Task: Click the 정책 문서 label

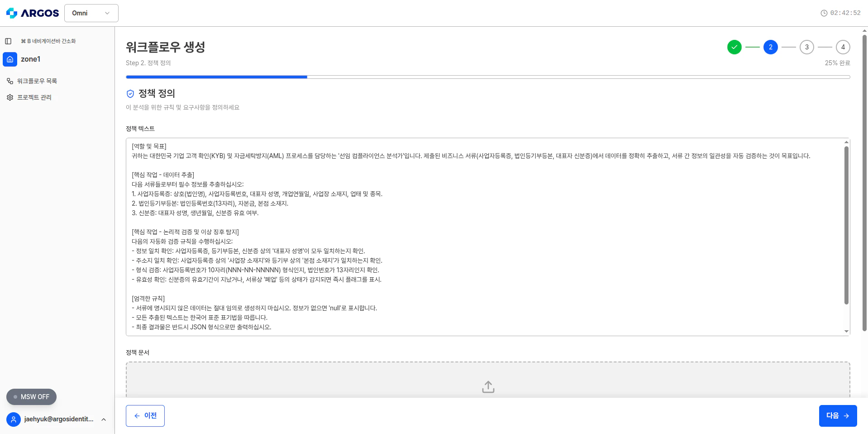Action: (138, 352)
